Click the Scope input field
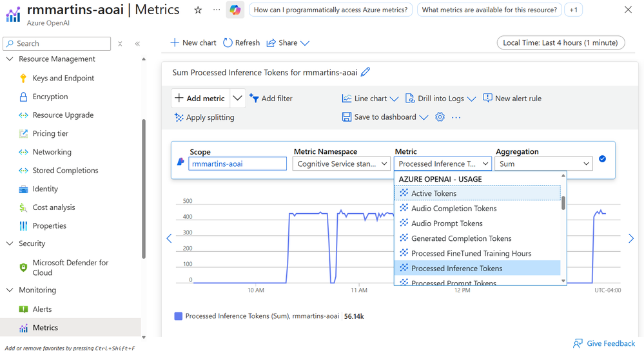Screen dimensions: 644x351 click(x=237, y=164)
